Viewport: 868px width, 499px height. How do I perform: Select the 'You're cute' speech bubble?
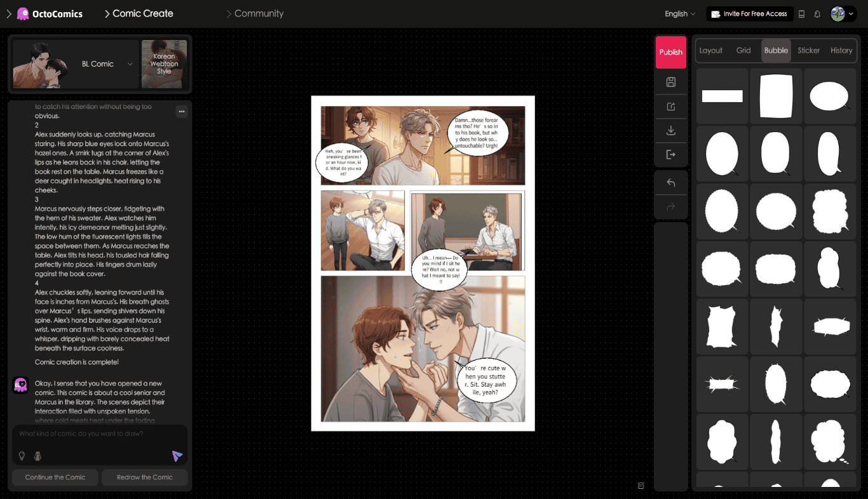pos(485,380)
